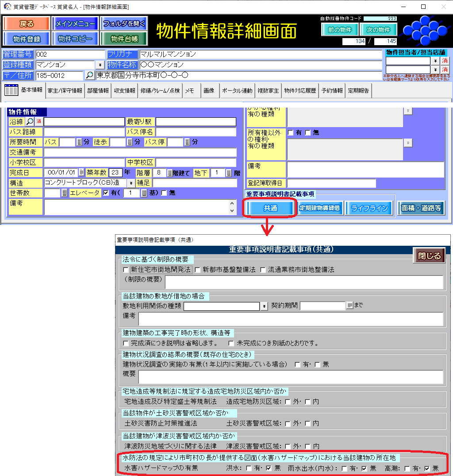Click the 最寄り駅 input field
The image size is (453, 476).
[x=196, y=122]
